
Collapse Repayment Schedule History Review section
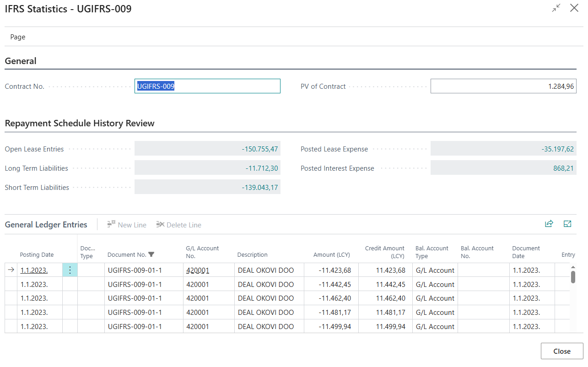80,123
